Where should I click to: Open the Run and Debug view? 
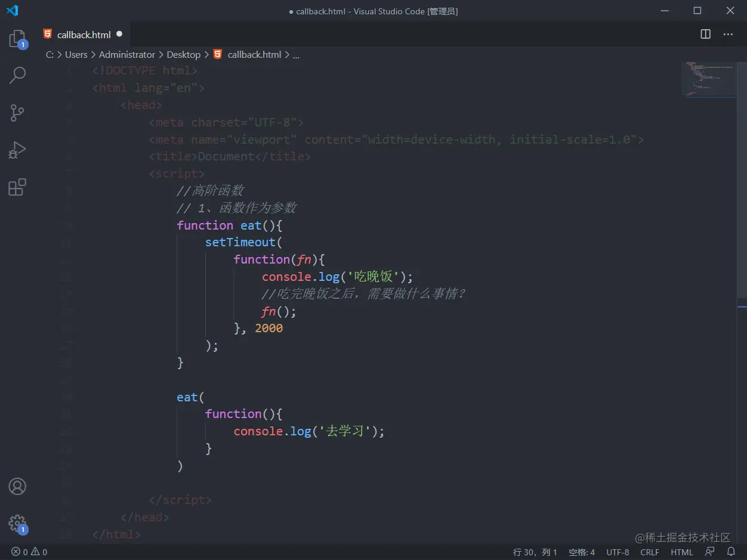[17, 150]
